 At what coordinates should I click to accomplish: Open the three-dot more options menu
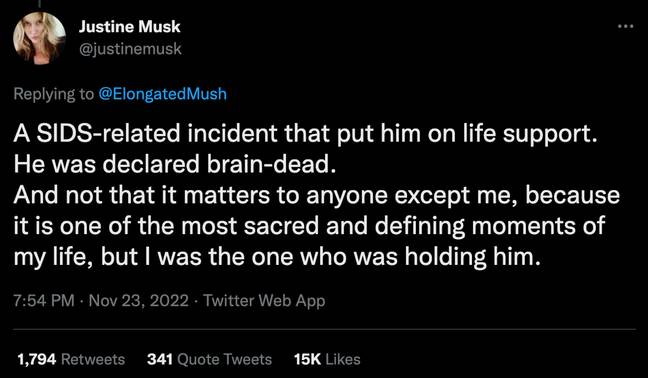click(625, 26)
